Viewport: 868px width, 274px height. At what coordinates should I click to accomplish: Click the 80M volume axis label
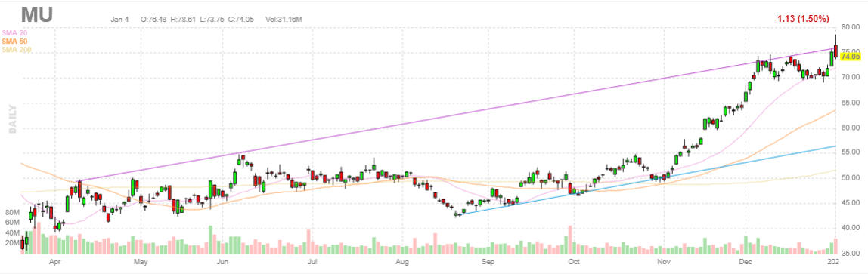click(x=11, y=213)
